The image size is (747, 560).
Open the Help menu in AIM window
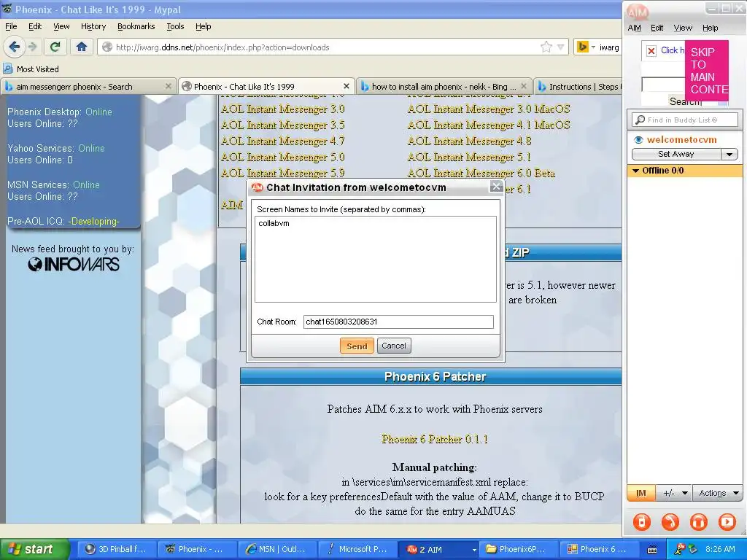(x=710, y=28)
